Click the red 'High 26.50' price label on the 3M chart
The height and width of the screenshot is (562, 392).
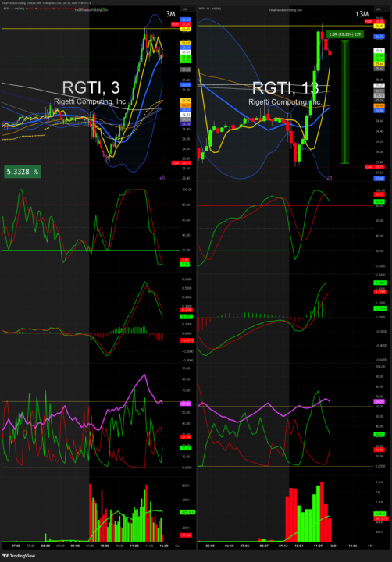tap(181, 24)
